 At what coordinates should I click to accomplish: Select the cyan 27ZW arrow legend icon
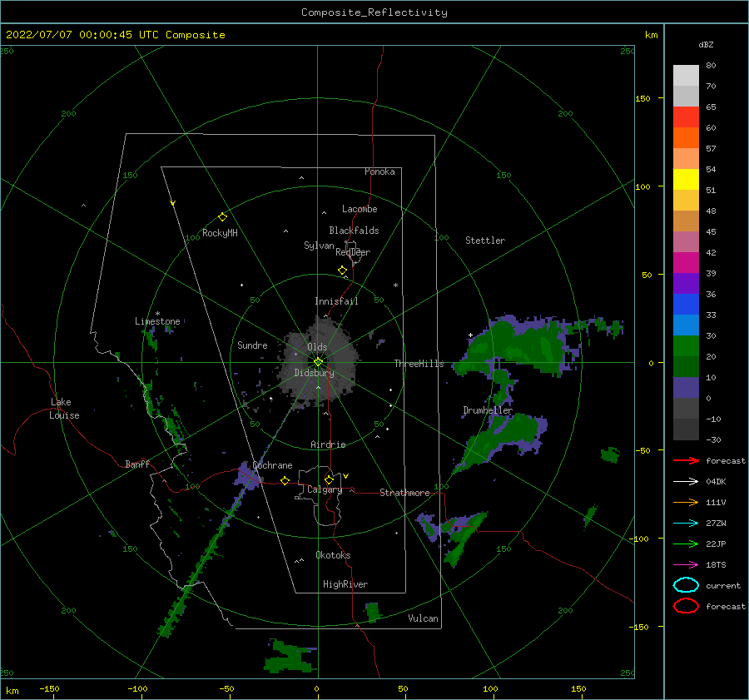pos(686,524)
